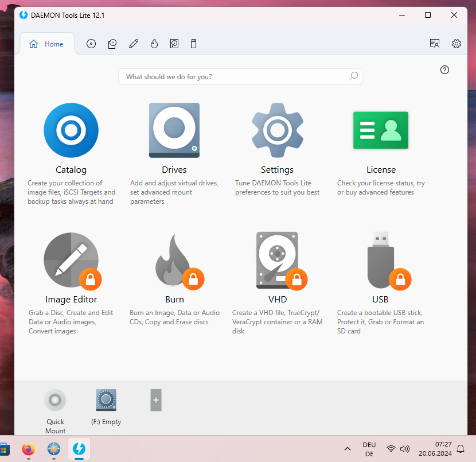Image resolution: width=476 pixels, height=462 pixels.
Task: Open Firefox from the taskbar
Action: [29, 449]
